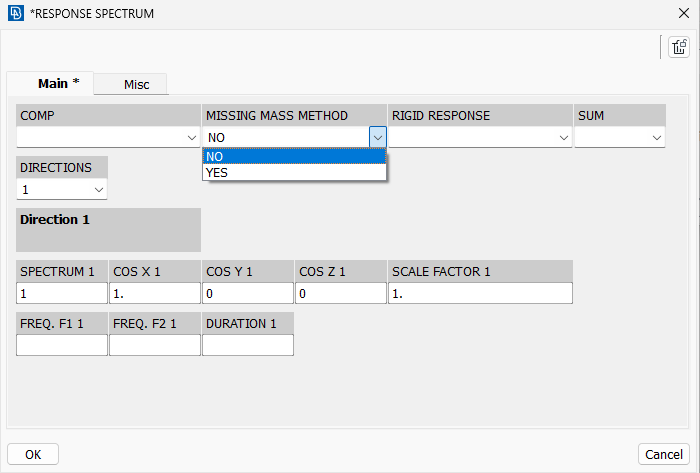Collapse the MISSING MASS METHOD dropdown arrow
Image resolution: width=700 pixels, height=473 pixels.
pyautogui.click(x=378, y=137)
